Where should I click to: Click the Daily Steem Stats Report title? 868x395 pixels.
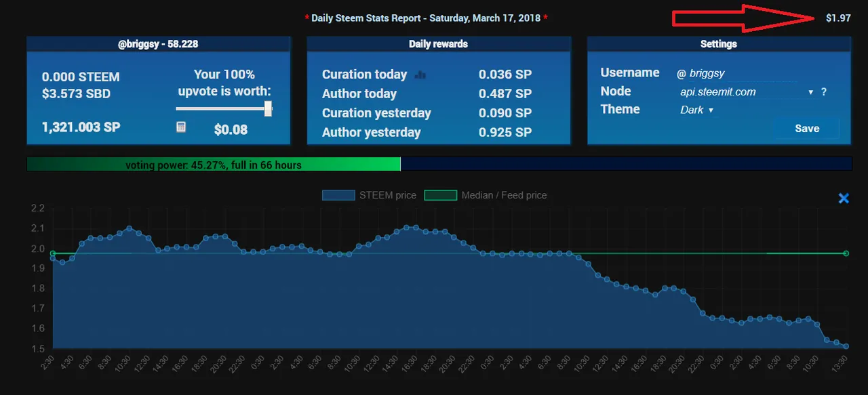426,18
